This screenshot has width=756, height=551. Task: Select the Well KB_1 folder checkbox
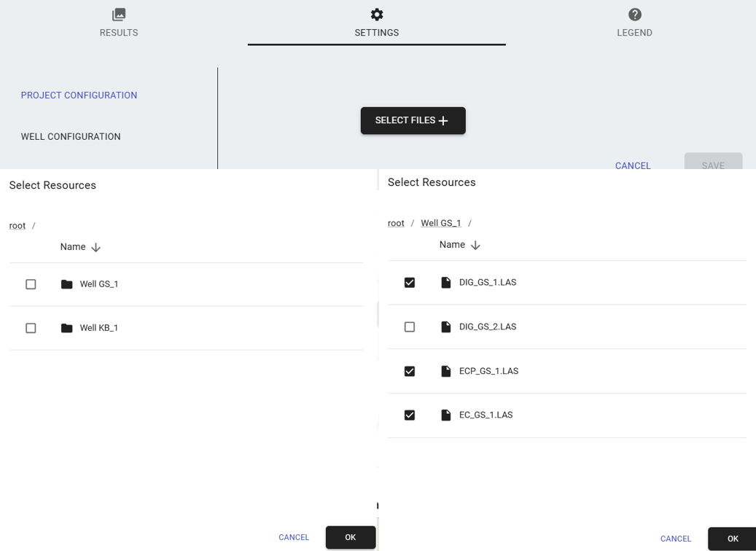pyautogui.click(x=31, y=328)
